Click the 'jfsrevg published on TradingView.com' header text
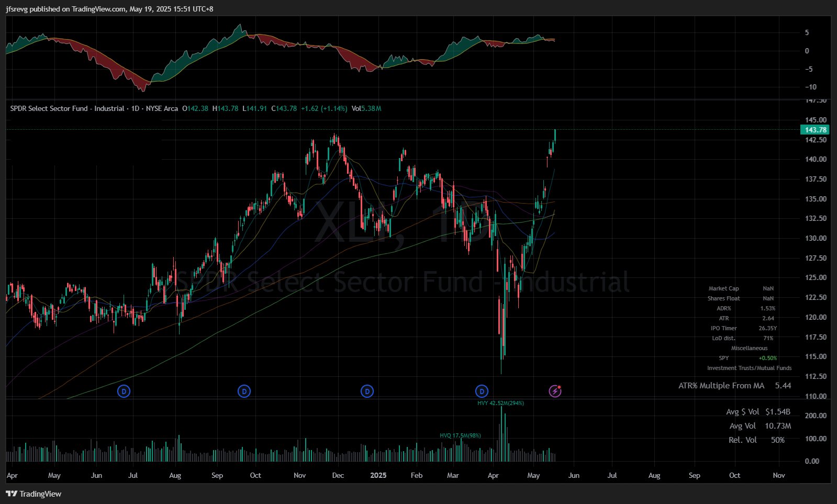The width and height of the screenshot is (837, 504). pyautogui.click(x=65, y=9)
